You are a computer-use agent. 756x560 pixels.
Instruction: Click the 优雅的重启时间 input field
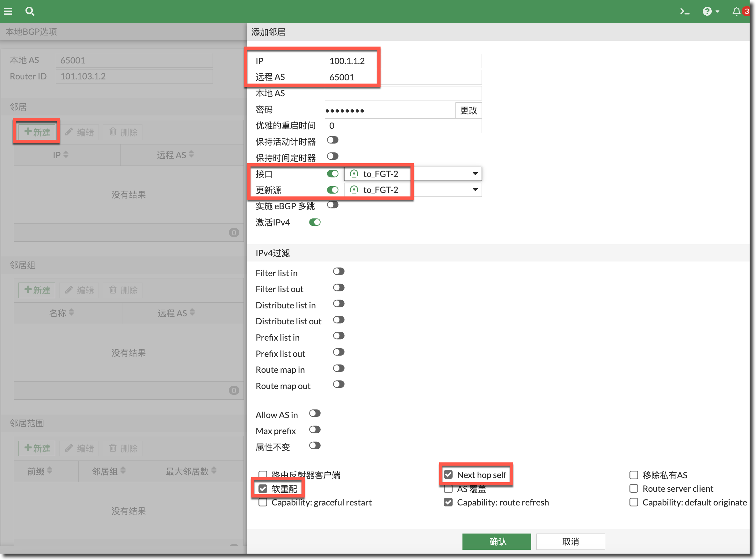pos(403,126)
